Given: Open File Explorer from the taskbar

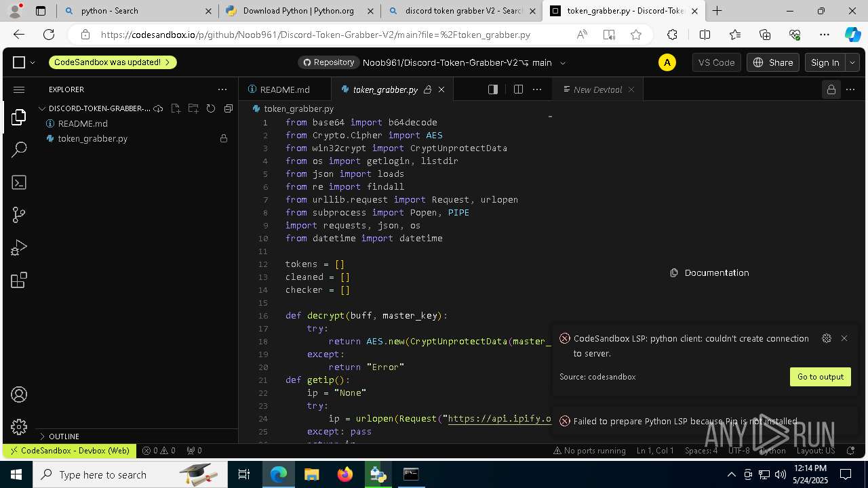Looking at the screenshot, I should point(311,474).
